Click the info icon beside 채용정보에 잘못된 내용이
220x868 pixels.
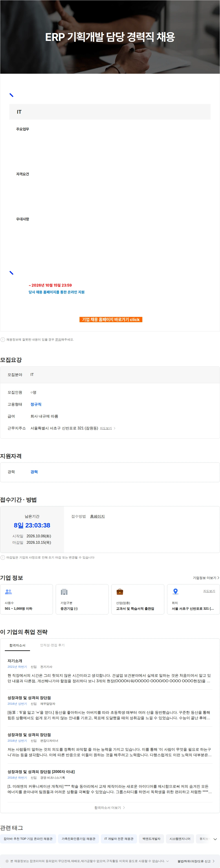click(x=3, y=340)
